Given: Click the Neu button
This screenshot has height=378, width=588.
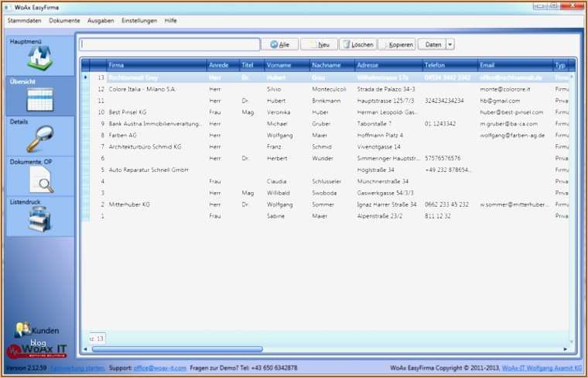Looking at the screenshot, I should click(x=319, y=45).
